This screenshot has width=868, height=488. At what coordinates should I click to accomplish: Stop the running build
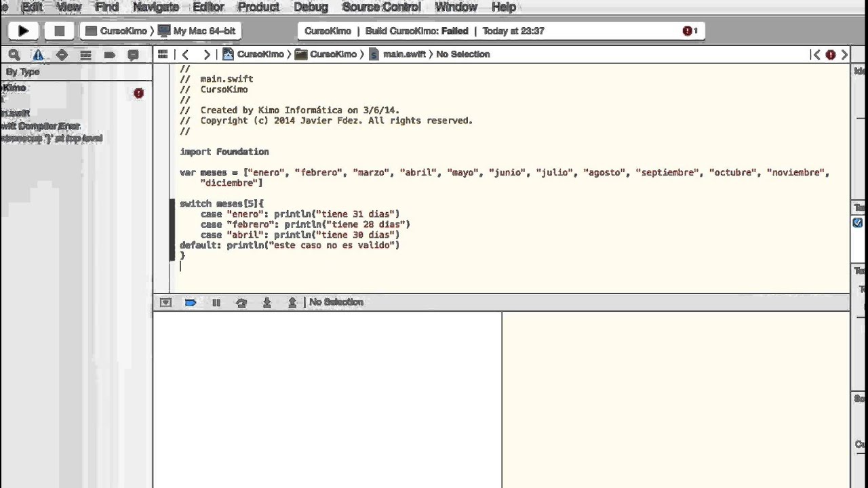(59, 30)
